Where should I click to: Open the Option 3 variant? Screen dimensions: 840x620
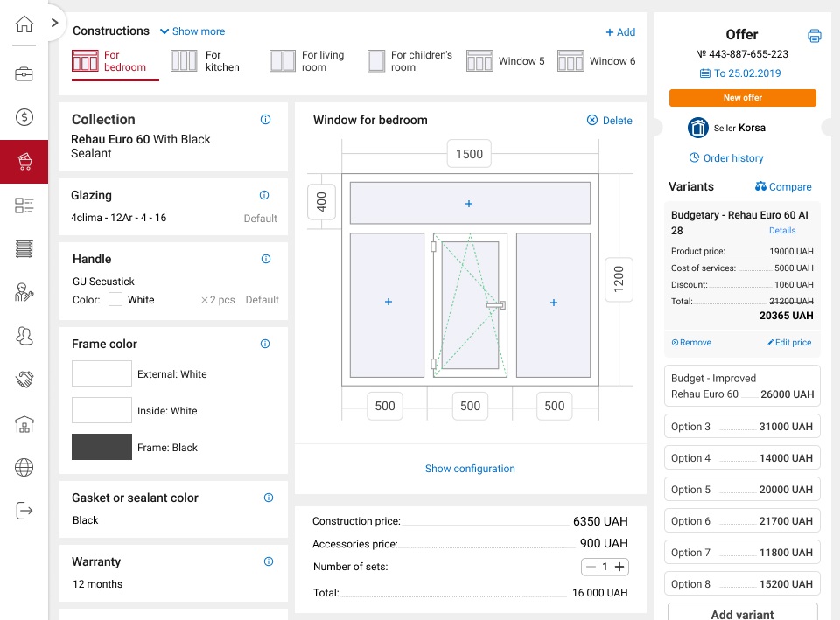[742, 427]
